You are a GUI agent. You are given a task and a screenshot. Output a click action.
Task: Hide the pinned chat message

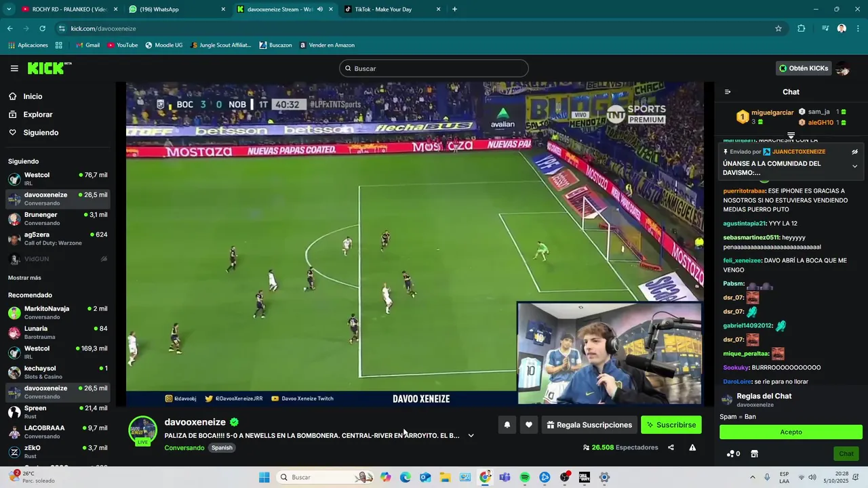coord(854,152)
